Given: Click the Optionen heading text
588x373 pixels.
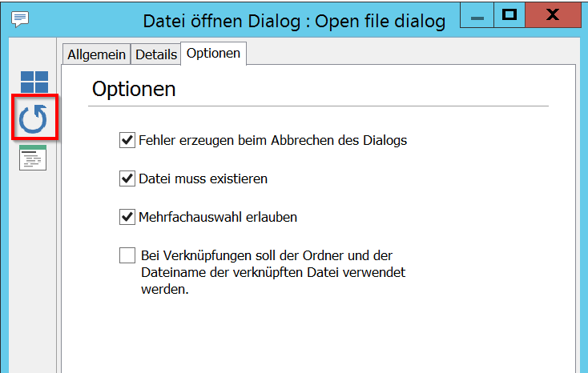Looking at the screenshot, I should click(134, 89).
